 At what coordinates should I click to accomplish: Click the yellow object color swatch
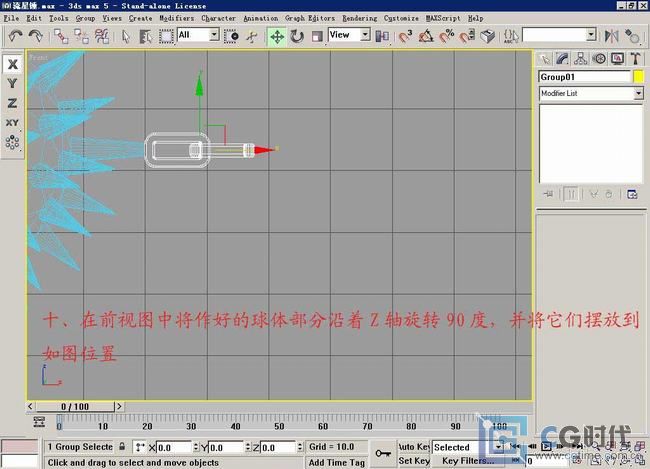(638, 77)
